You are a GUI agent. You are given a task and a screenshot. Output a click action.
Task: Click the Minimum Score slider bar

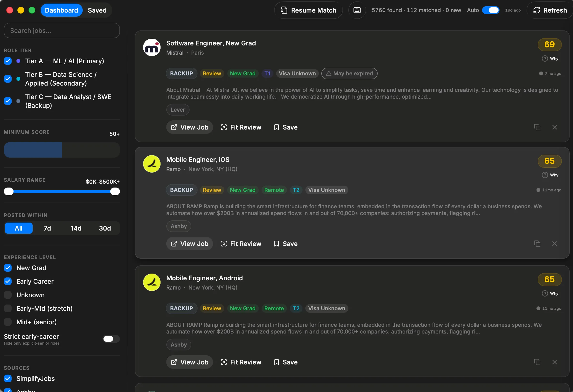click(x=62, y=150)
